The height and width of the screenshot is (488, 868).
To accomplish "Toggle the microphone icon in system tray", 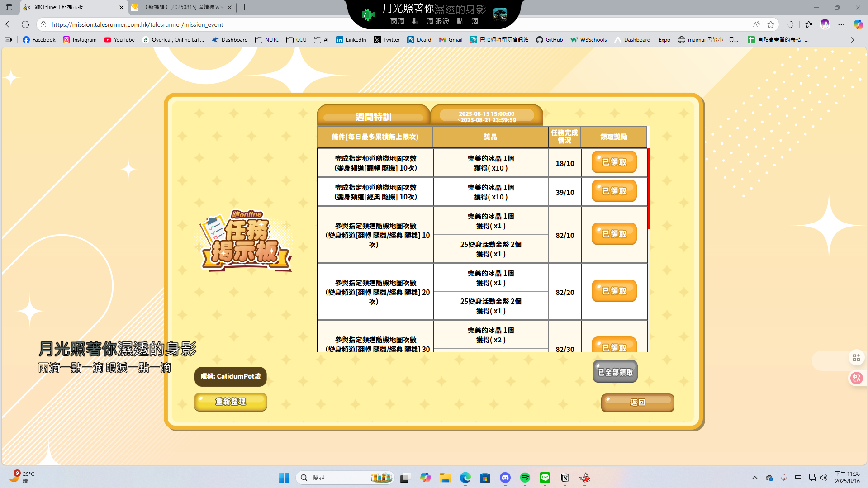I will (784, 478).
